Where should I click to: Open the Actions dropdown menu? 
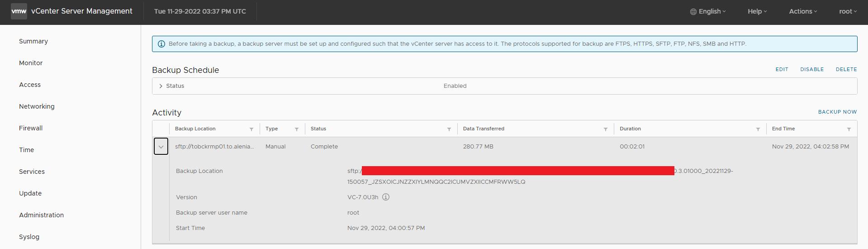[x=803, y=11]
